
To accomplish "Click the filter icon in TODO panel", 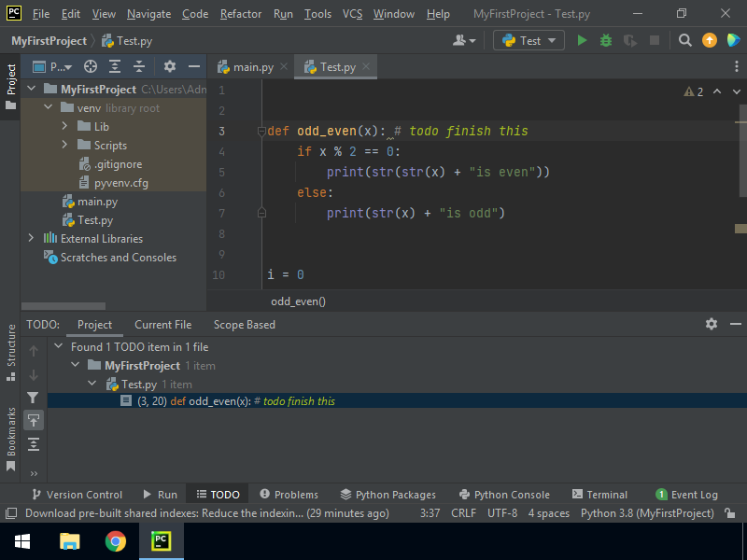I will 34,398.
